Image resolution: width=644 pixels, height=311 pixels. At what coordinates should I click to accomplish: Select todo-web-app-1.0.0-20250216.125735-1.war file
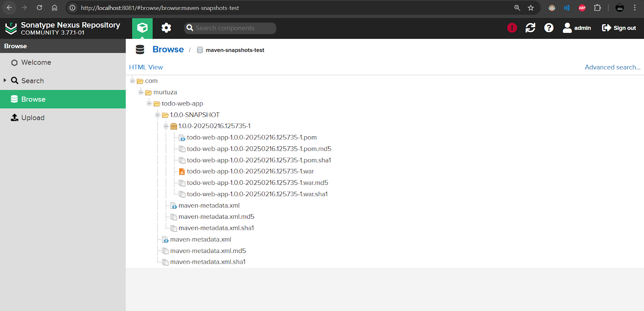tap(250, 171)
